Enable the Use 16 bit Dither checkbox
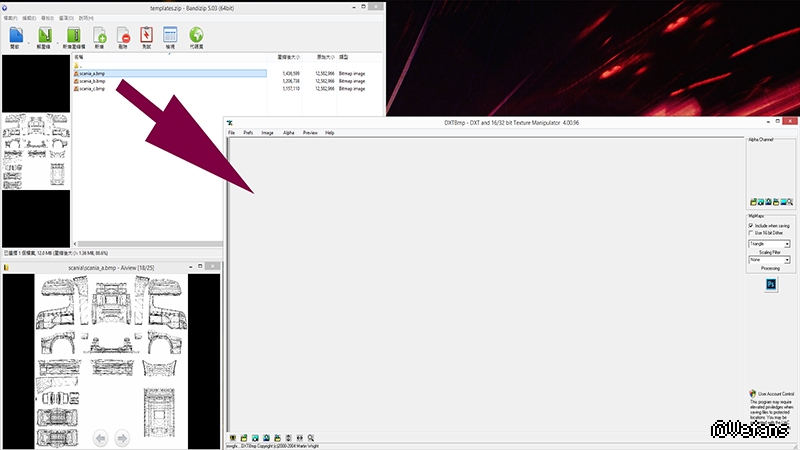Image resolution: width=800 pixels, height=450 pixels. [751, 232]
